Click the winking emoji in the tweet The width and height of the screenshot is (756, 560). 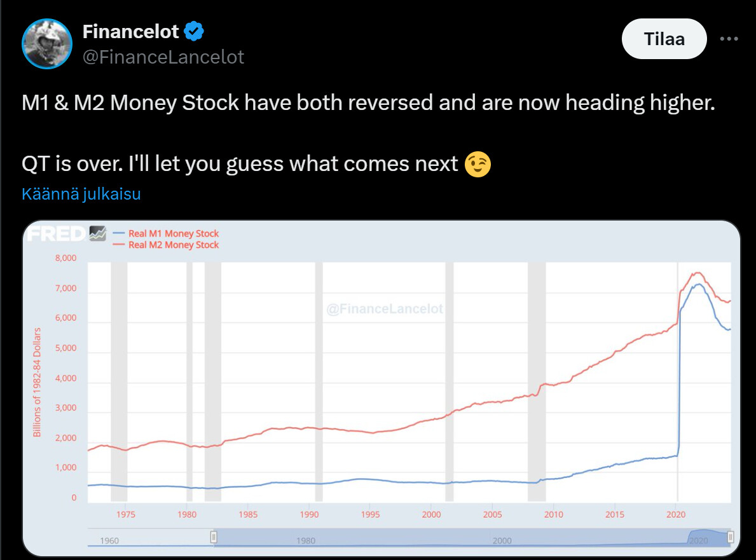(478, 165)
